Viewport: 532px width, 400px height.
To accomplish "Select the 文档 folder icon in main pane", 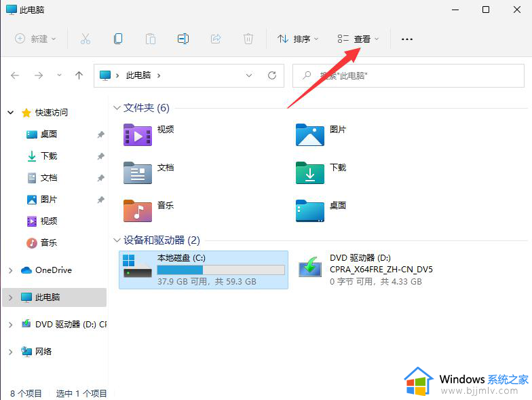I will click(x=138, y=172).
